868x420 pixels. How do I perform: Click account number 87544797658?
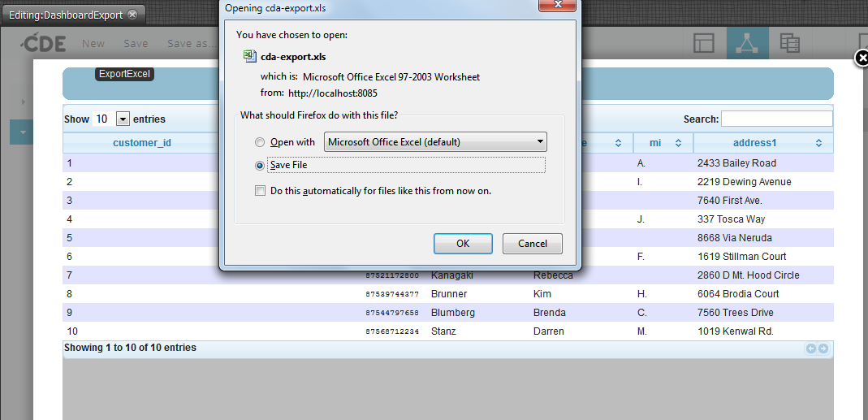392,313
